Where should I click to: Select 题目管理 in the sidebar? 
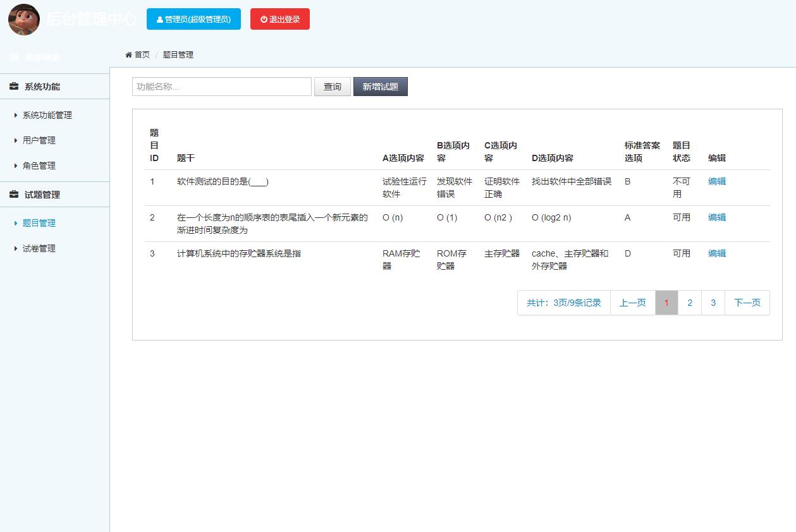point(38,223)
